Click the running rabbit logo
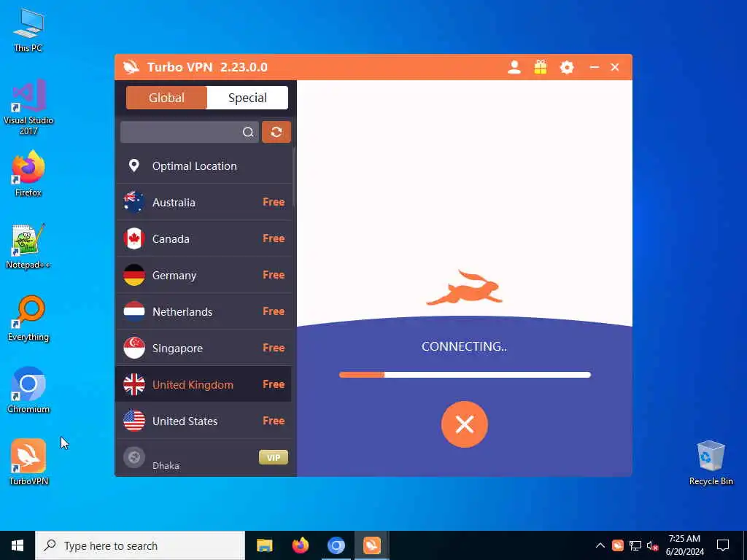 click(x=465, y=287)
